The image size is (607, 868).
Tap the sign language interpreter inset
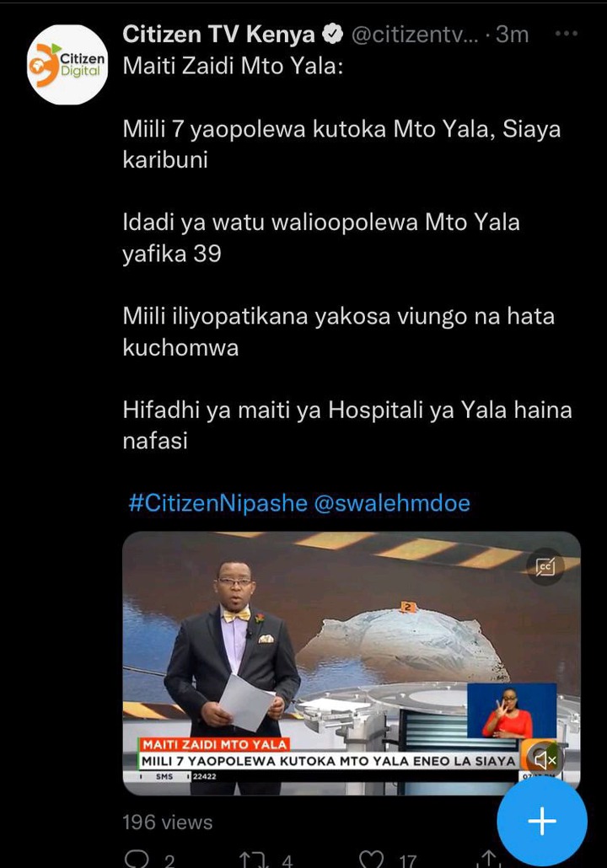(512, 710)
